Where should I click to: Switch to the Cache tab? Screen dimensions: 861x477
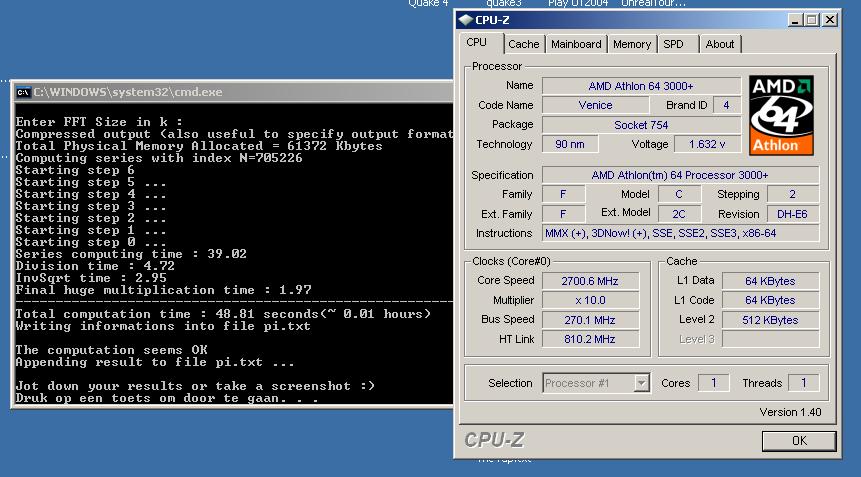click(523, 44)
